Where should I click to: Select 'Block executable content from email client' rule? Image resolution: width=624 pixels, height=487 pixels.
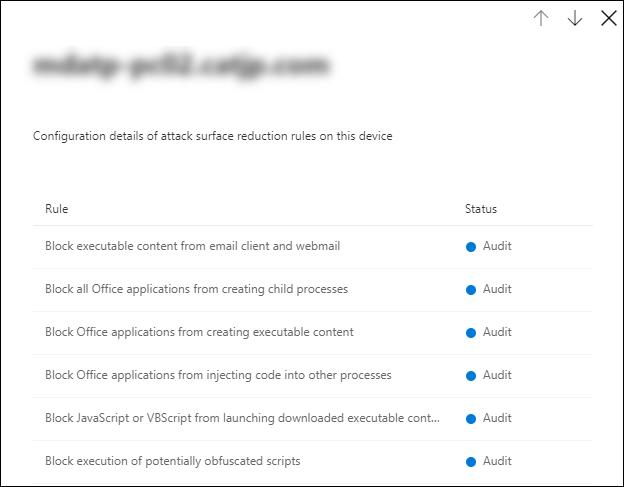[187, 246]
